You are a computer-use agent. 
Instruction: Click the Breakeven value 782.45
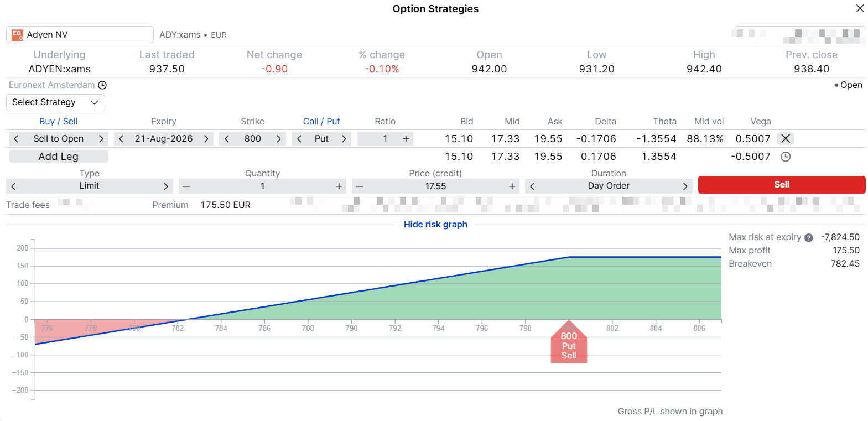[x=845, y=264]
